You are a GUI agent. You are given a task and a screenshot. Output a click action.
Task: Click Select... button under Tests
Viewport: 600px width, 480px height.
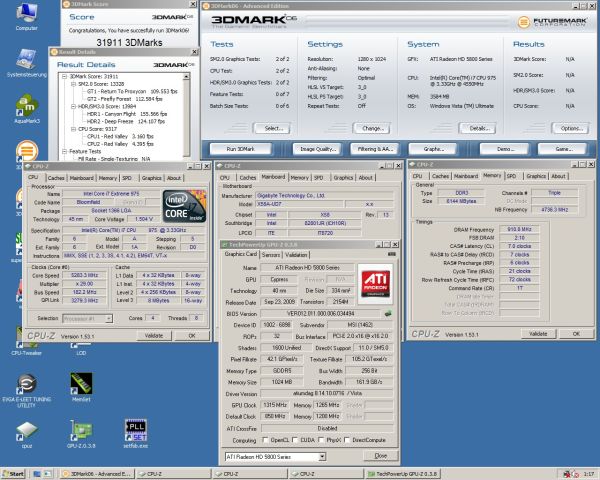point(274,128)
